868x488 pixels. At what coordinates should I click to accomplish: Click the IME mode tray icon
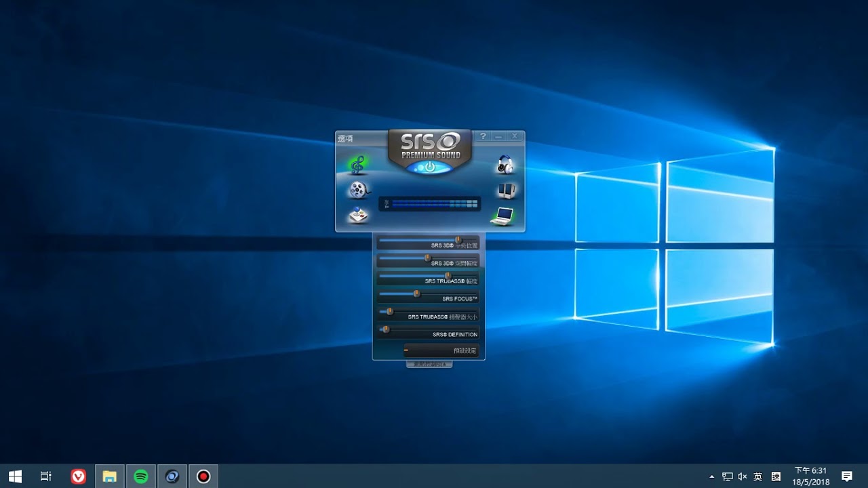[x=776, y=476]
